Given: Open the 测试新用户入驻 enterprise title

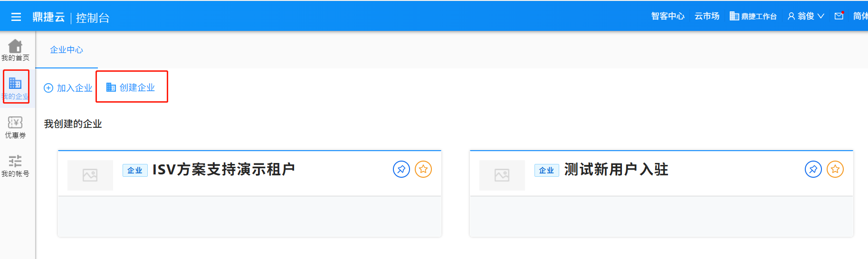Looking at the screenshot, I should point(616,169).
